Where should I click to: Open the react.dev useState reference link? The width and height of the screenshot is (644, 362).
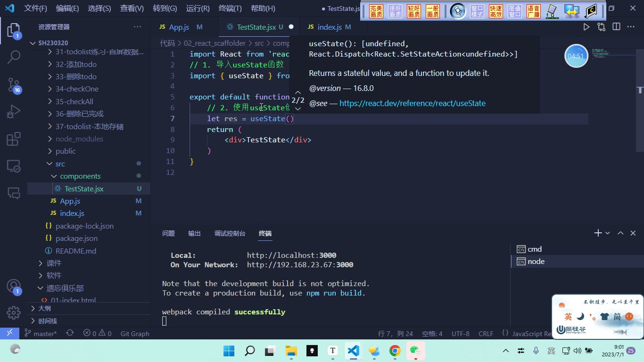point(412,103)
